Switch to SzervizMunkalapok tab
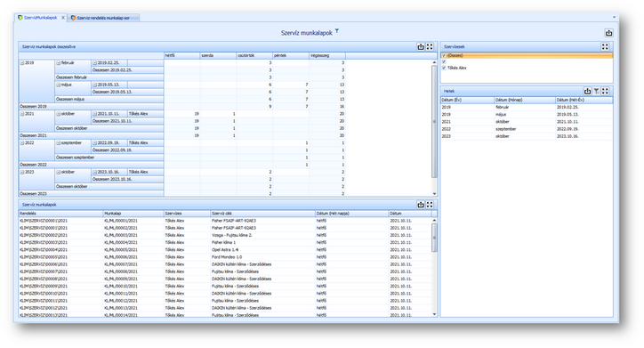The image size is (644, 348). click(40, 18)
